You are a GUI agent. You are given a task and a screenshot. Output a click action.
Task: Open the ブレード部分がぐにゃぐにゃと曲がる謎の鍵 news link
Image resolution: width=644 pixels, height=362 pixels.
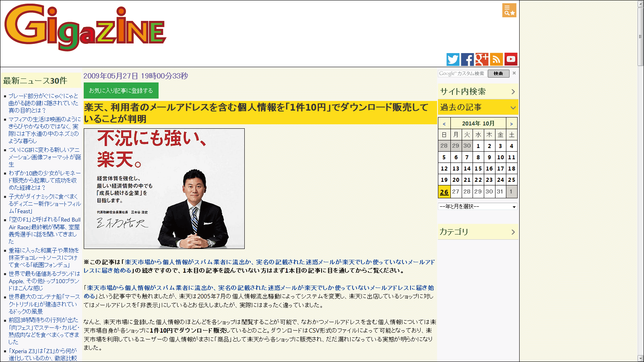(x=44, y=103)
